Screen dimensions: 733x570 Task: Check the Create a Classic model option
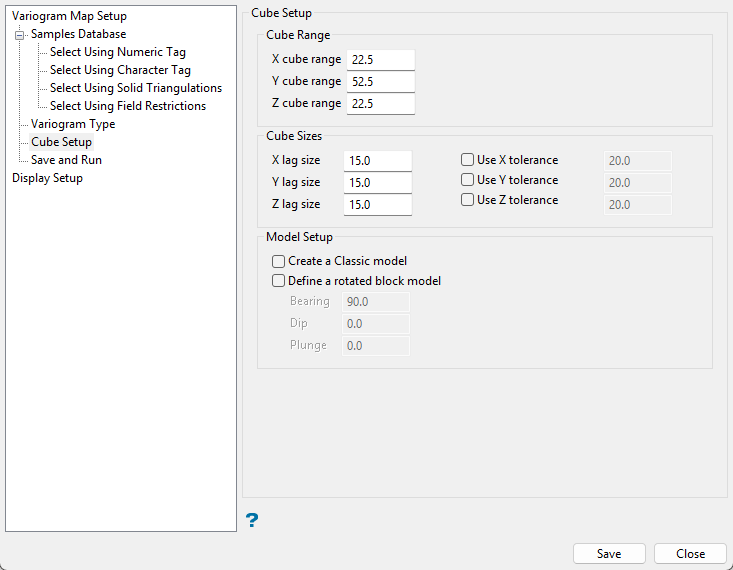(x=278, y=261)
